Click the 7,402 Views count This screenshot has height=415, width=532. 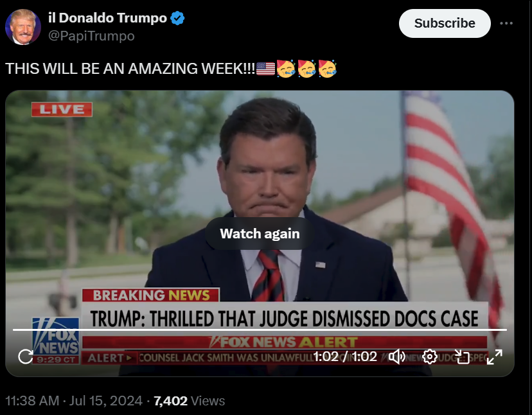[189, 401]
